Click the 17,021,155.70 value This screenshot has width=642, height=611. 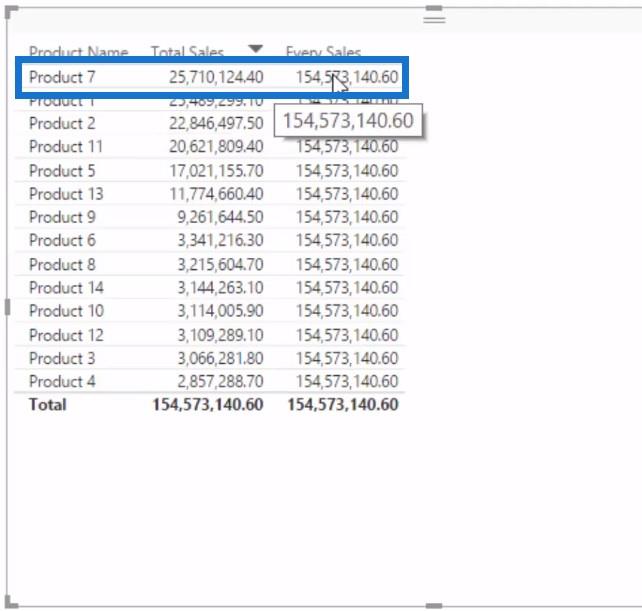(216, 170)
